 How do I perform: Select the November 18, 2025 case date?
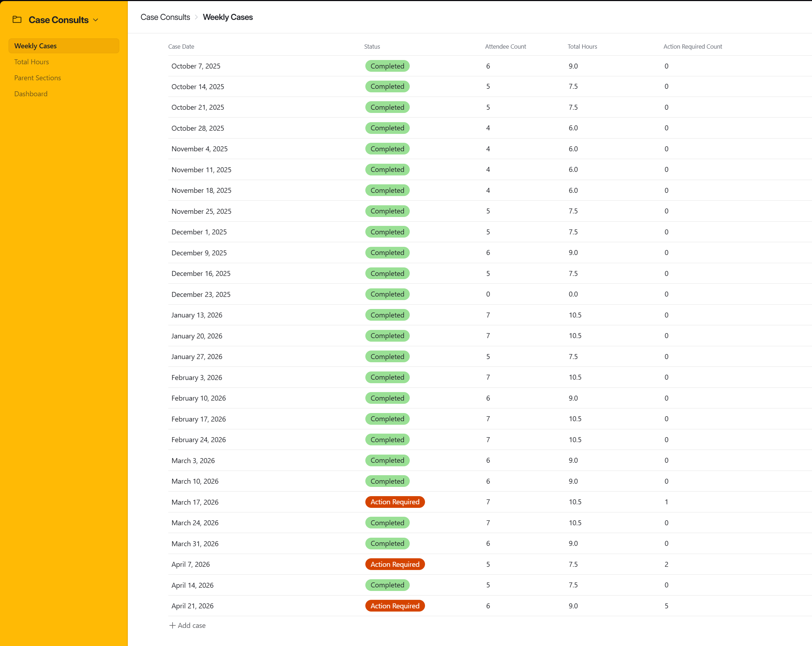(202, 191)
